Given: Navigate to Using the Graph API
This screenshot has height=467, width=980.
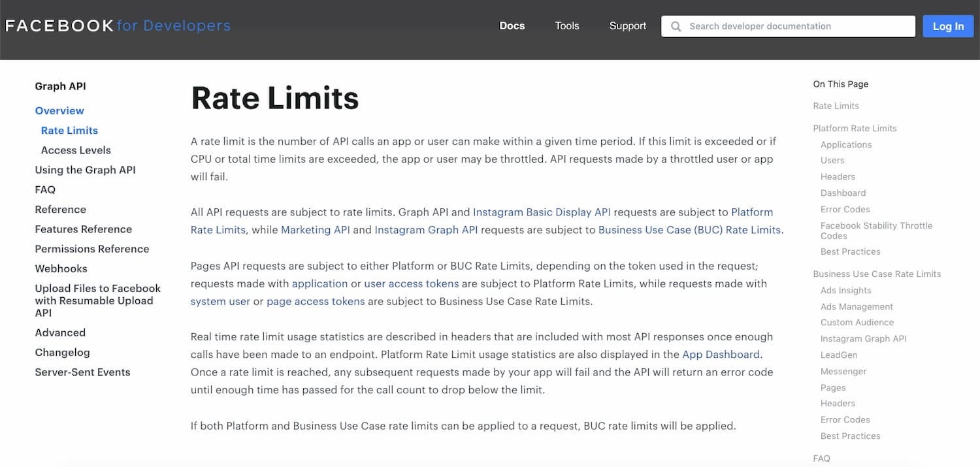Looking at the screenshot, I should click(85, 170).
